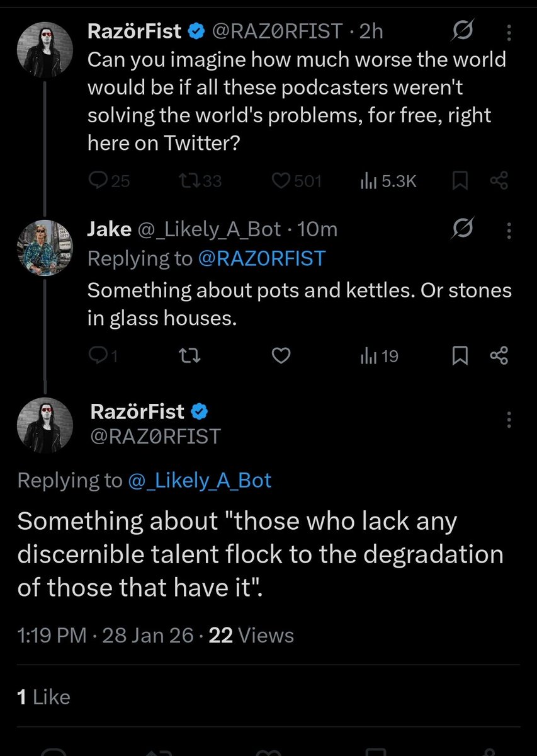Screen dimensions: 537x756
Task: Open the @_Likely_A_Bot mention link
Action: 200,481
